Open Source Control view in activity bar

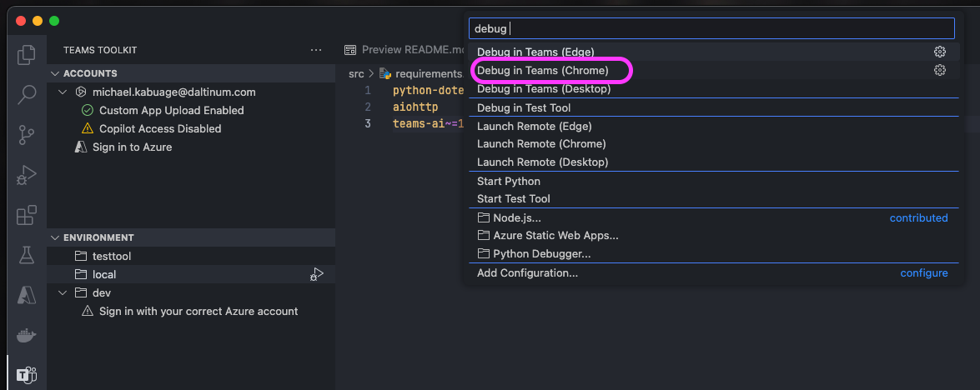pyautogui.click(x=26, y=135)
